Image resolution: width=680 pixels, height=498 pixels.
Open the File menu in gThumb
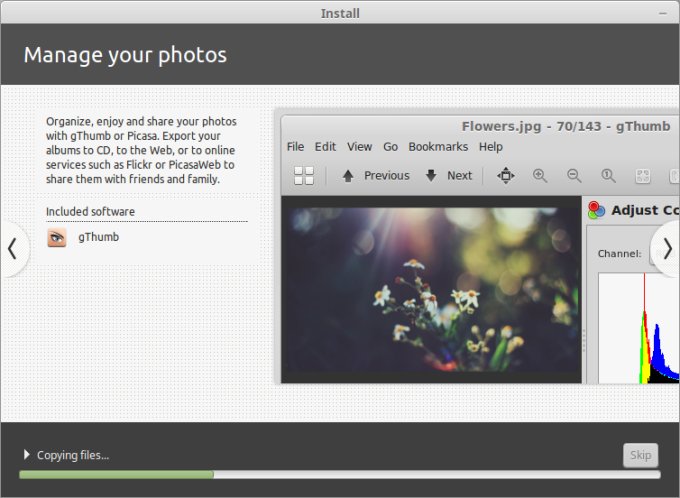(295, 147)
